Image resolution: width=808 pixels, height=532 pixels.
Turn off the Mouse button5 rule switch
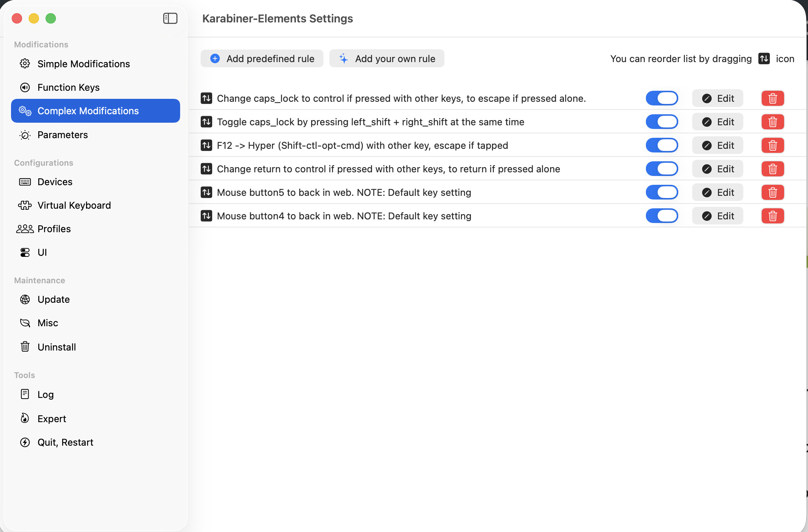662,193
